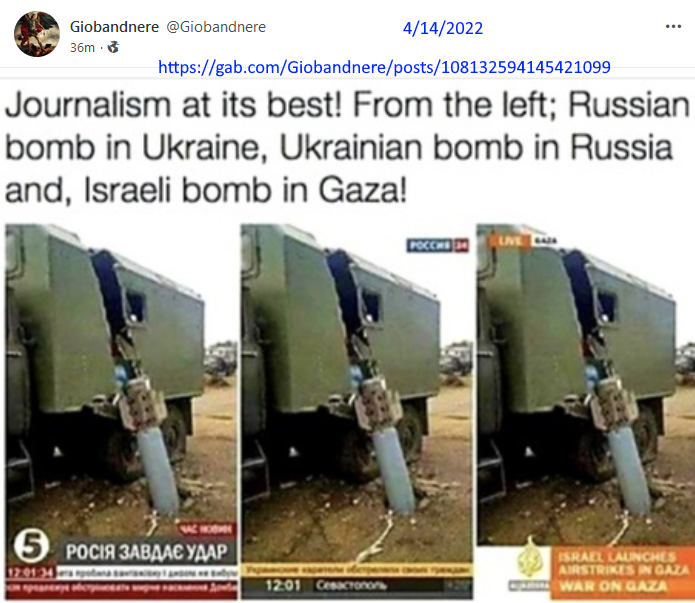Click the Россия 24 badge in middle image
This screenshot has height=603, width=695.
point(437,245)
